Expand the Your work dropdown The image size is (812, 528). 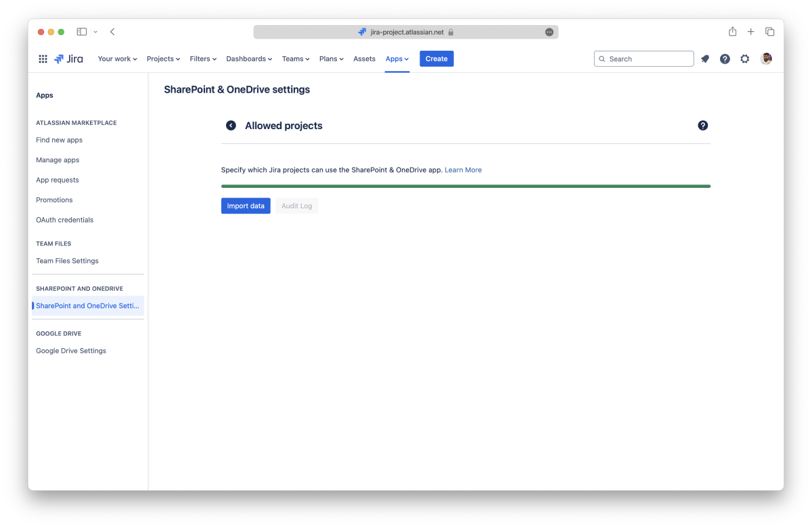117,59
